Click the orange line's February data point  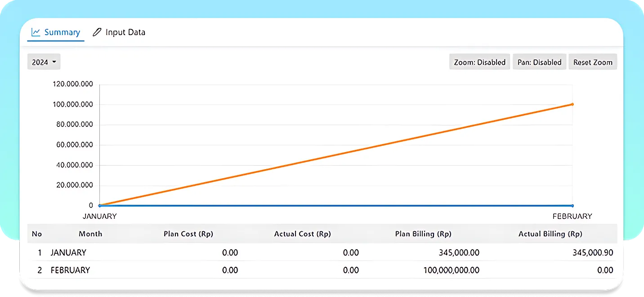pyautogui.click(x=572, y=104)
